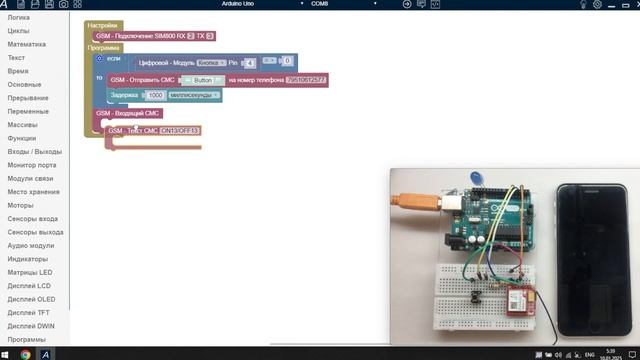Choose the Индикаторы category
Viewport: 640px width, 360px height.
27,259
